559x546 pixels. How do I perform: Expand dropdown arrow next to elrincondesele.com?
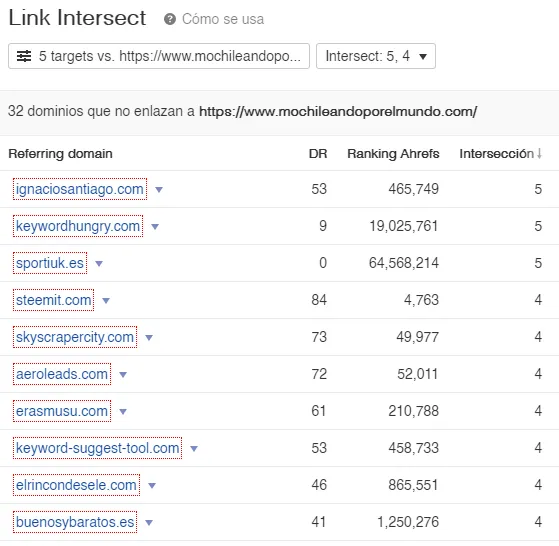click(x=152, y=486)
